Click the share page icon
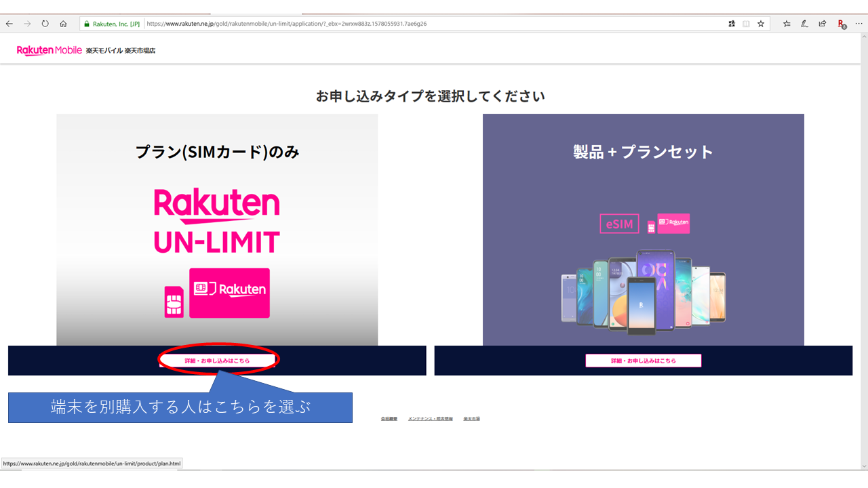The image size is (868, 488). click(822, 24)
